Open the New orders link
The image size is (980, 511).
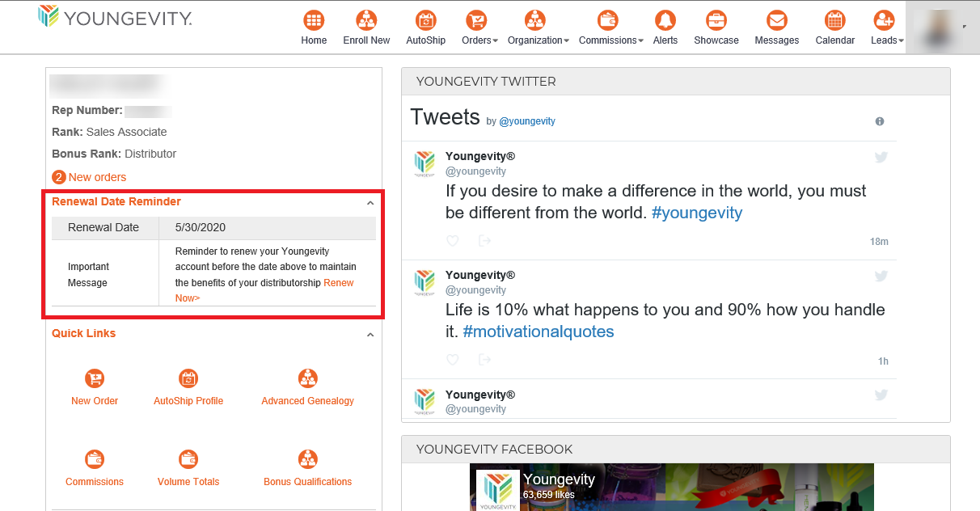97,177
